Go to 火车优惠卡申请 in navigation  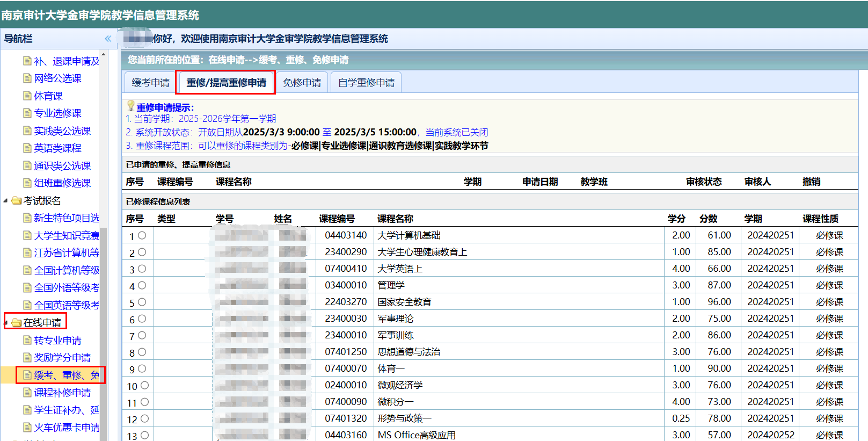(67, 428)
